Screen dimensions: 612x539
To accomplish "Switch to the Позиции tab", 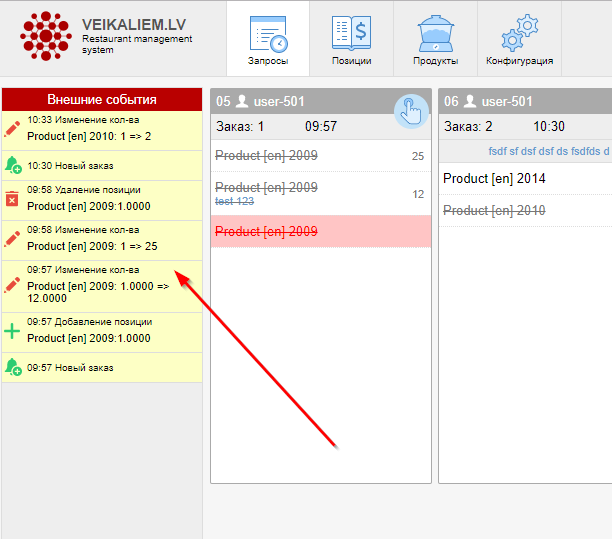I will pos(351,40).
